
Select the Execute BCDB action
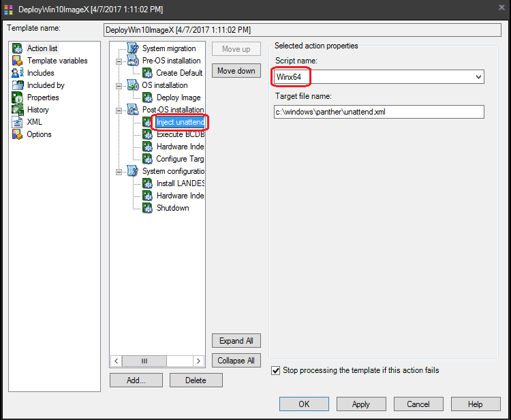click(181, 134)
